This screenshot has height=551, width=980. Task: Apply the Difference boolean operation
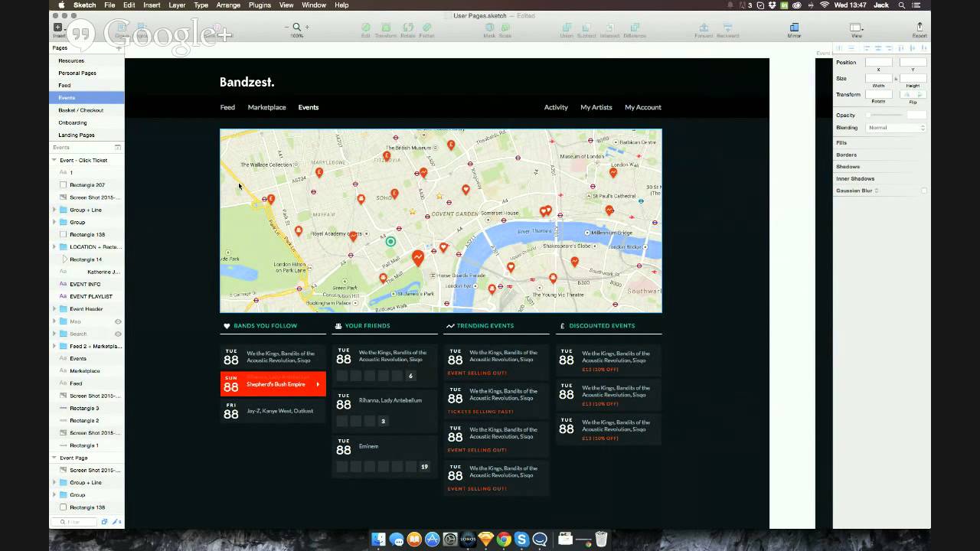coord(635,28)
